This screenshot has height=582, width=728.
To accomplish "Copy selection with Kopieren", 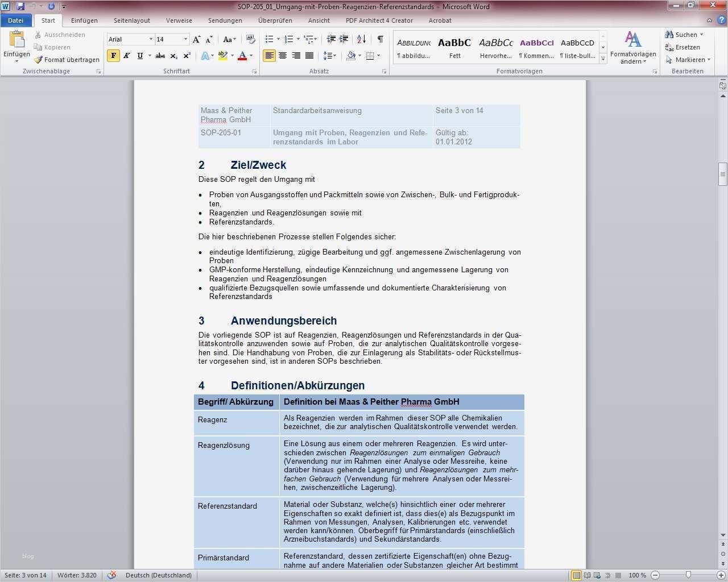I will (x=53, y=47).
